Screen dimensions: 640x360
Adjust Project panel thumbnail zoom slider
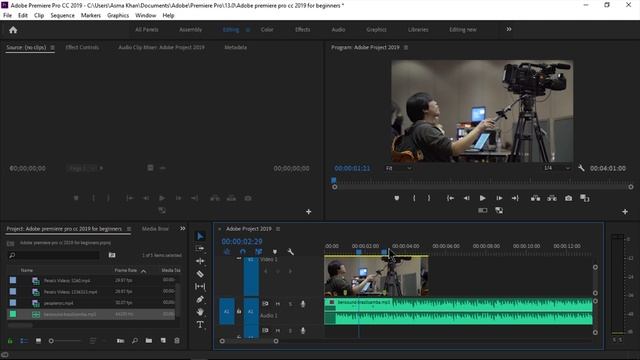tap(66, 340)
